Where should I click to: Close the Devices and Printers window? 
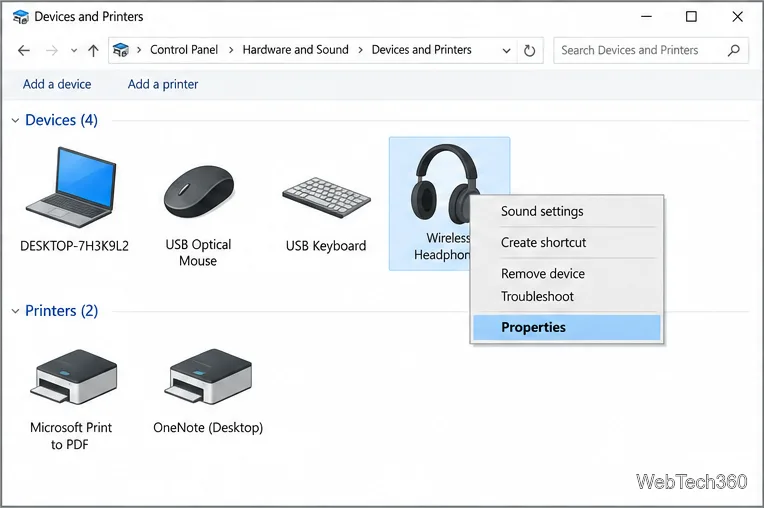737,17
